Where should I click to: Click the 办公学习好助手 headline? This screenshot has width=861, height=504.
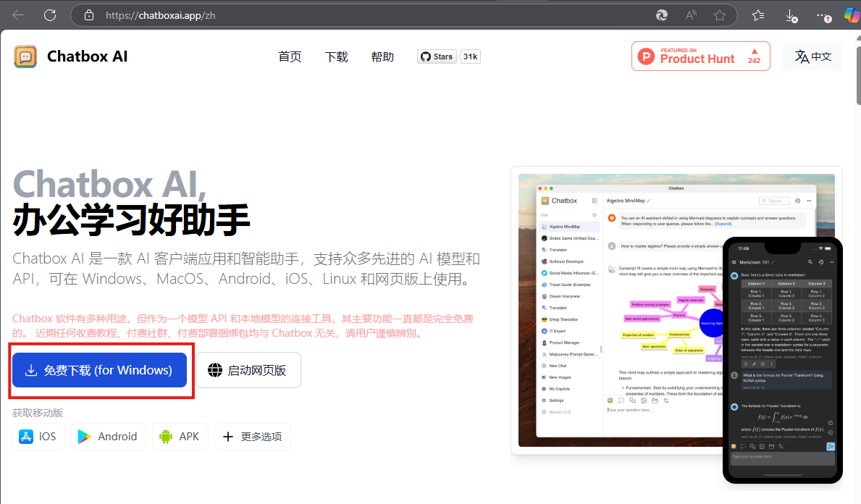pyautogui.click(x=131, y=219)
